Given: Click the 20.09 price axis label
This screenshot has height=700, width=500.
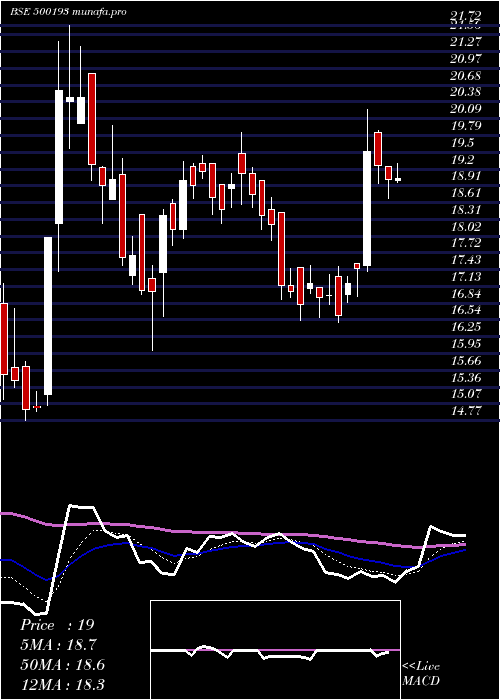Looking at the screenshot, I should [466, 108].
